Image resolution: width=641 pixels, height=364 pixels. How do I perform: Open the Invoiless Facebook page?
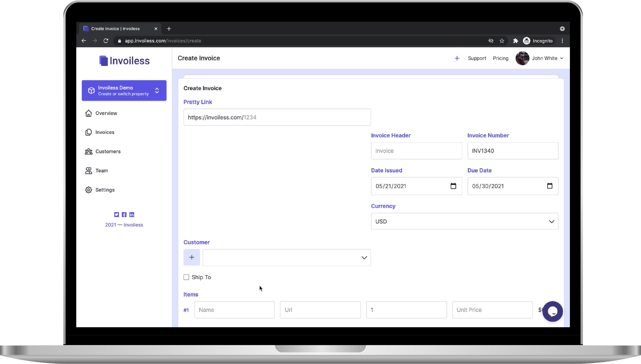[x=124, y=214]
